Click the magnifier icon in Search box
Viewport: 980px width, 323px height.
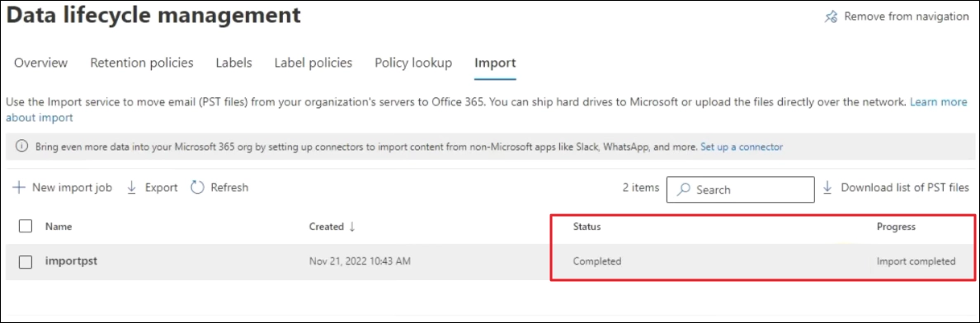pyautogui.click(x=685, y=190)
